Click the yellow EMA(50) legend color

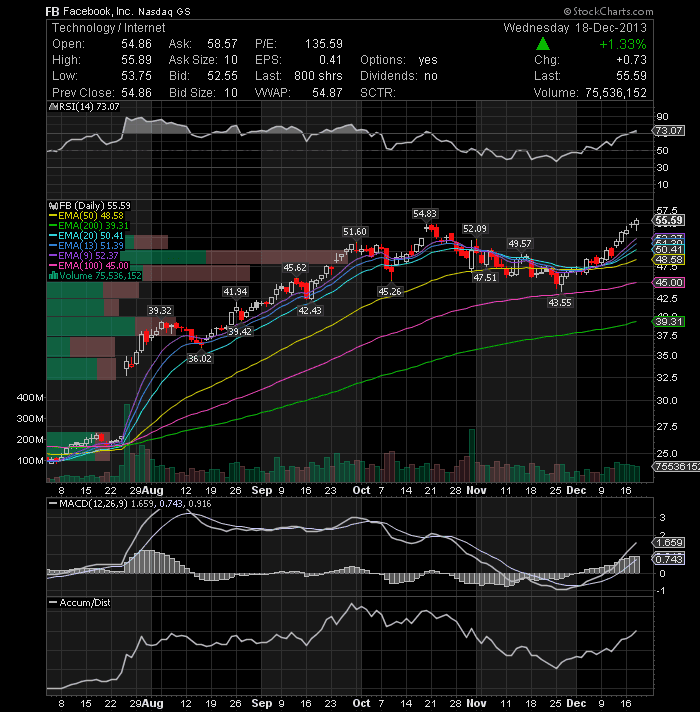(x=53, y=216)
